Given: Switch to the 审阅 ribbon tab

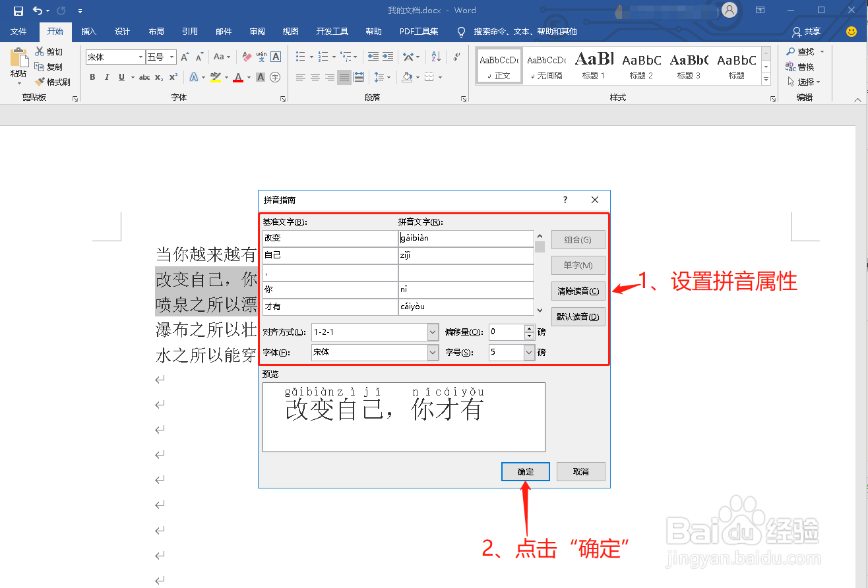Looking at the screenshot, I should click(257, 31).
